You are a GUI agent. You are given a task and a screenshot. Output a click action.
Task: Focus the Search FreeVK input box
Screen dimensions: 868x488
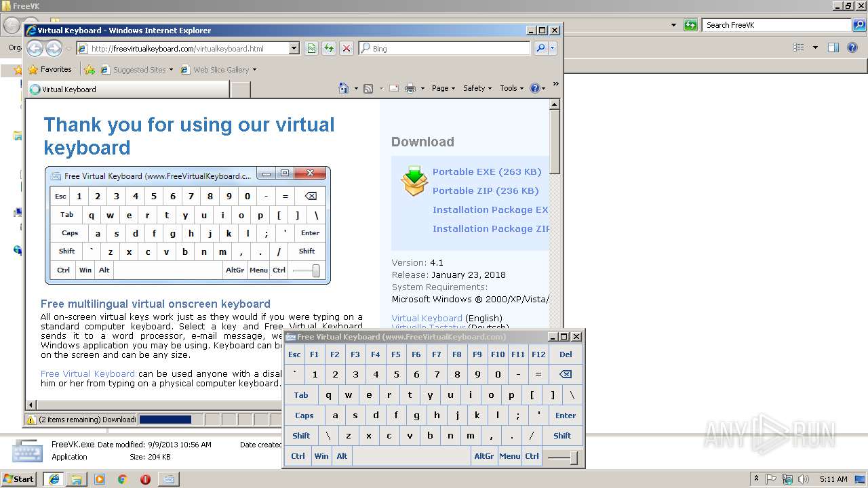(778, 25)
